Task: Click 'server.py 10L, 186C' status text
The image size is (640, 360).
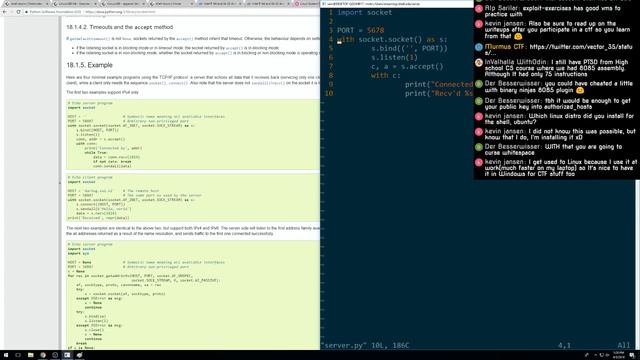Action: (x=365, y=345)
